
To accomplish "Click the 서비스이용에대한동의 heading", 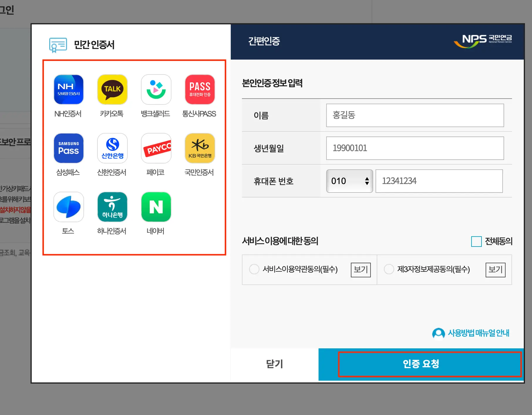I will [x=280, y=241].
